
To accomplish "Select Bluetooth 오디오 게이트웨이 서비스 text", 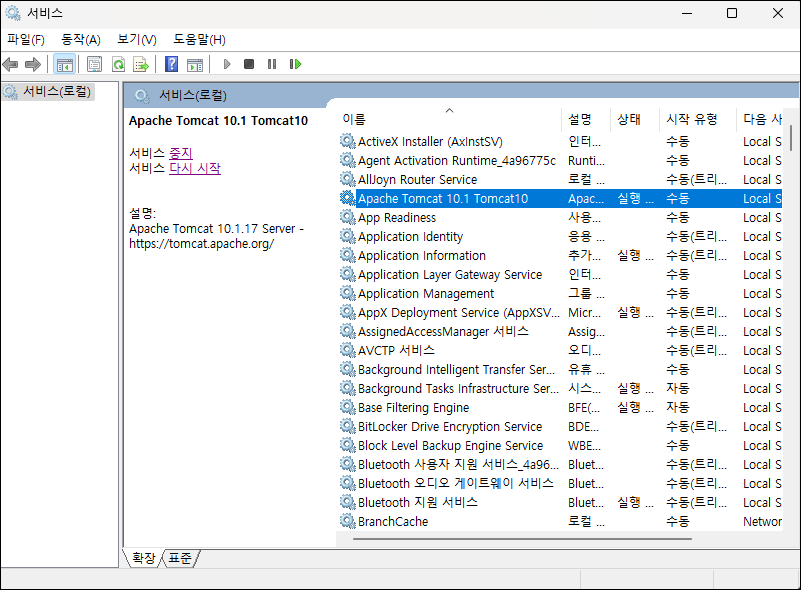I will (456, 483).
